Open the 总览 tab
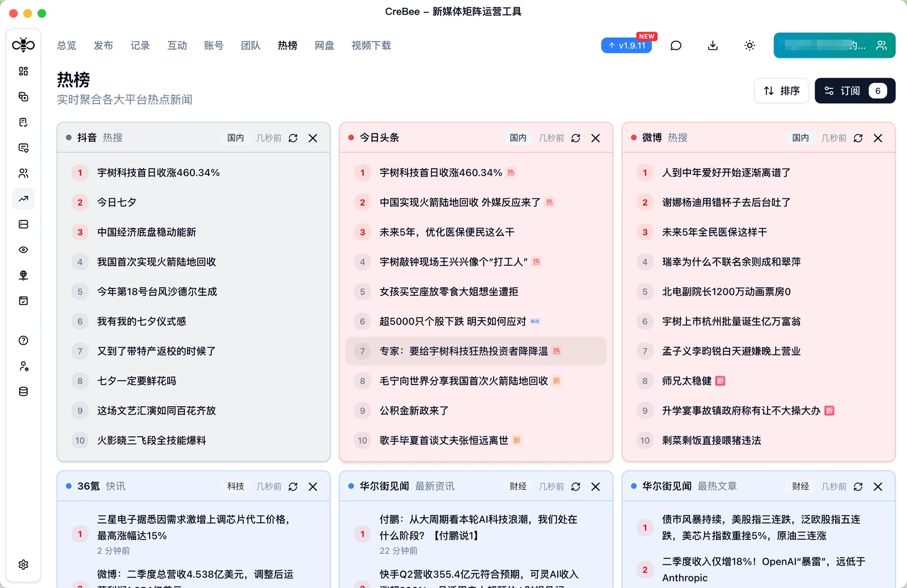 click(x=66, y=45)
